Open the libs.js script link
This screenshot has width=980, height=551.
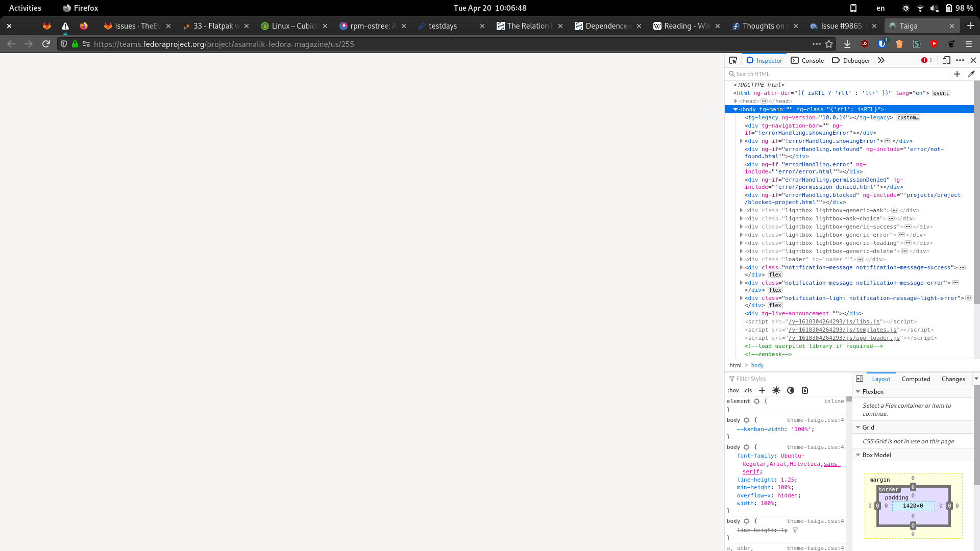pos(834,321)
